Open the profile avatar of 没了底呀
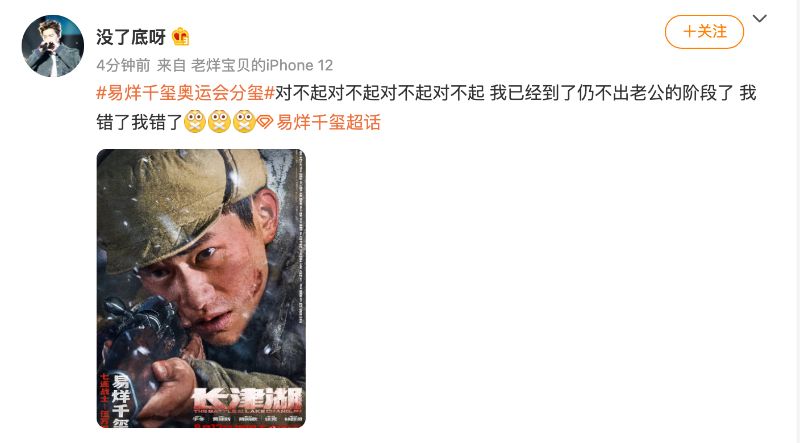 53,46
